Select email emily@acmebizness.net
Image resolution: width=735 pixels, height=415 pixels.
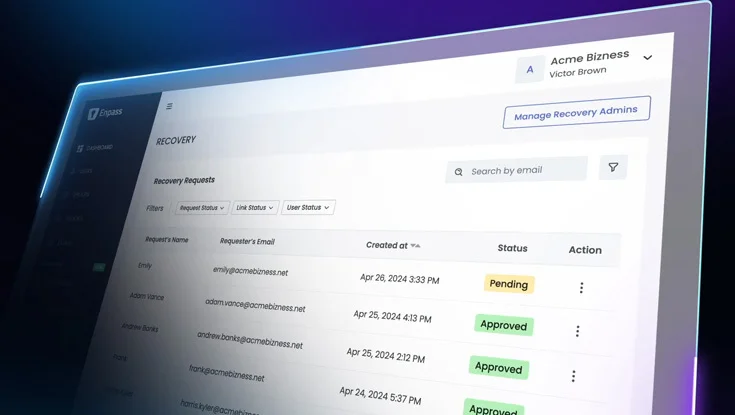pos(250,271)
